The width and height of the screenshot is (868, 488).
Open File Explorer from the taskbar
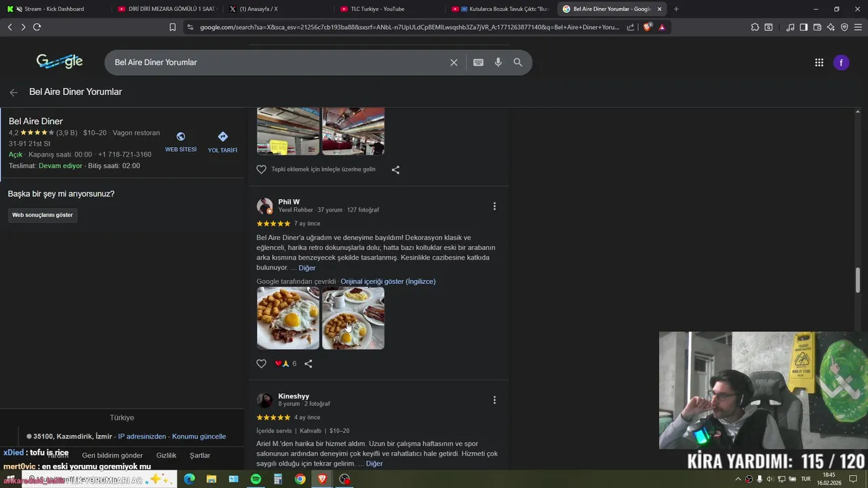pyautogui.click(x=211, y=479)
